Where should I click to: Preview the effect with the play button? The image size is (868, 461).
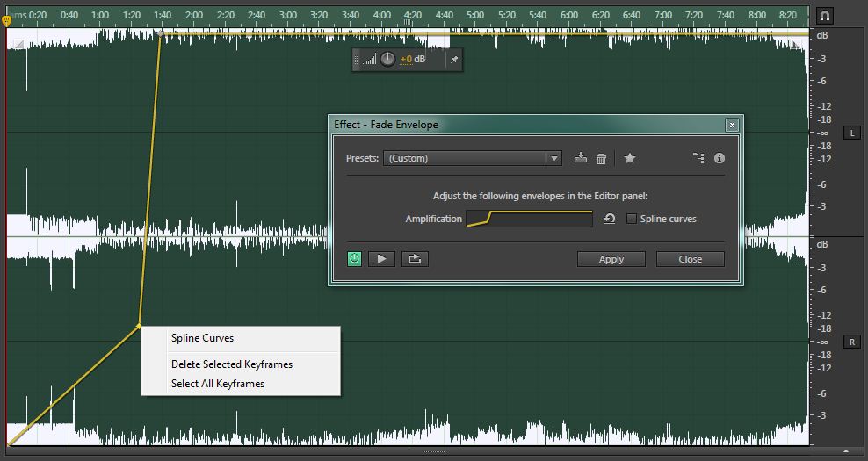click(381, 259)
